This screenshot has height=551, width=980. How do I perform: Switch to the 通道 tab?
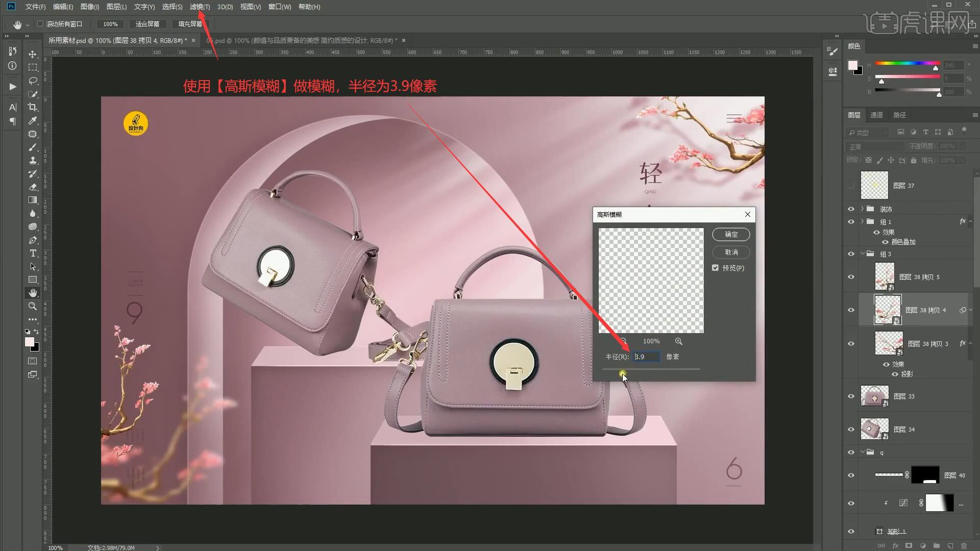(876, 115)
